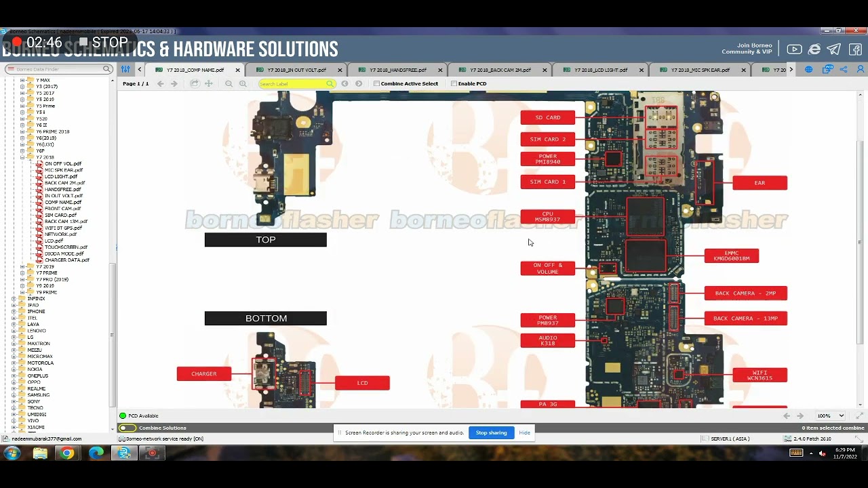Open the filter sliders icon beside tabs

(125, 69)
